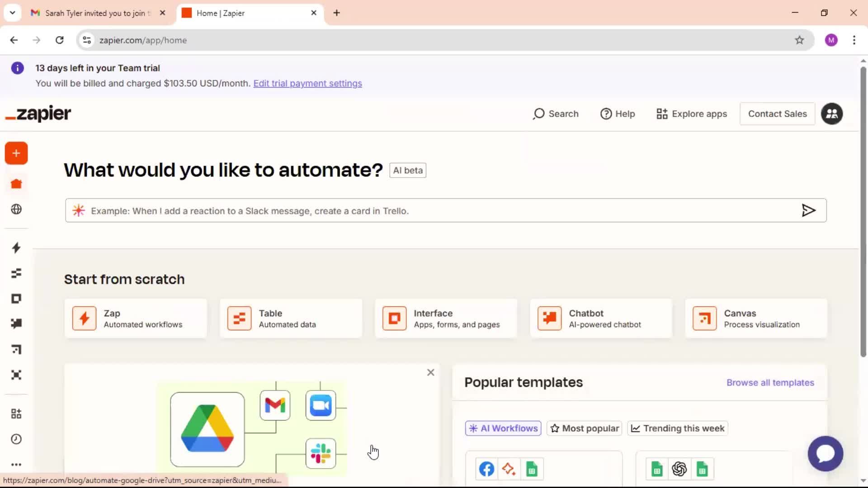Close the Gmail tab
This screenshot has height=488, width=868.
point(162,13)
